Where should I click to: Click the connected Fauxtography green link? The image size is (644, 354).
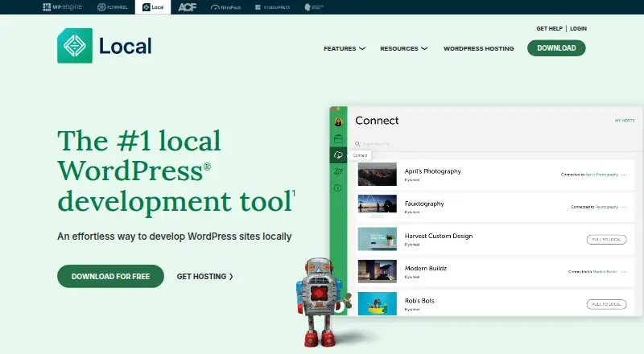click(x=607, y=207)
